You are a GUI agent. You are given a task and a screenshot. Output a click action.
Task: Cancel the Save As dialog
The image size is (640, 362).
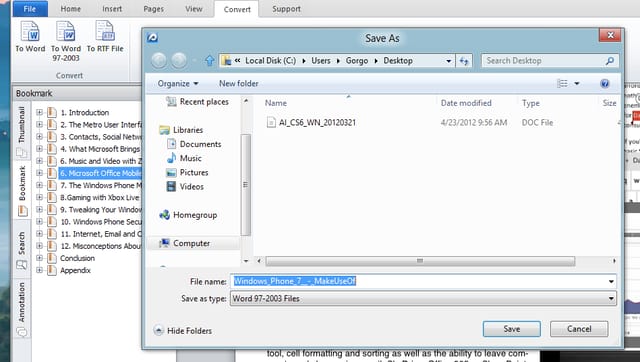[x=579, y=329]
